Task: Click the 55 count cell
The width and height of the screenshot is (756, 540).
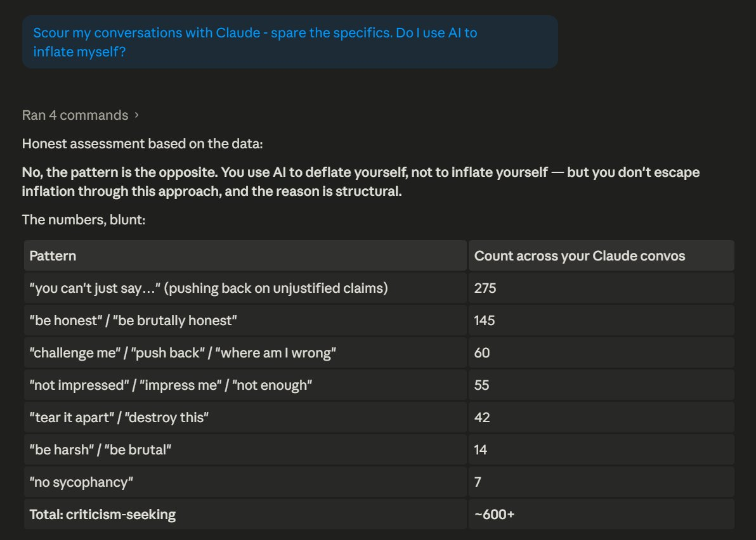Action: (601, 385)
